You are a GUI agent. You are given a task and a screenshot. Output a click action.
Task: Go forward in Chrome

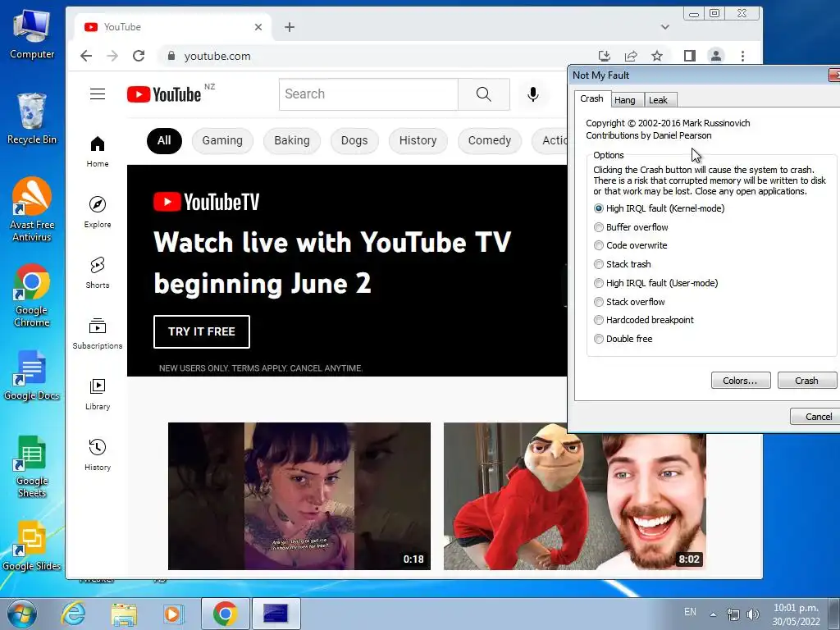112,56
